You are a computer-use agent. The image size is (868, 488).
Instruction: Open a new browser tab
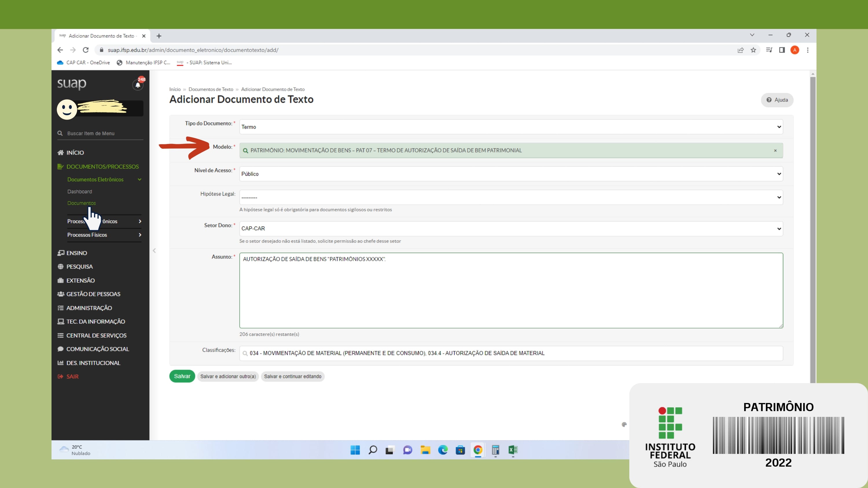pyautogui.click(x=159, y=36)
